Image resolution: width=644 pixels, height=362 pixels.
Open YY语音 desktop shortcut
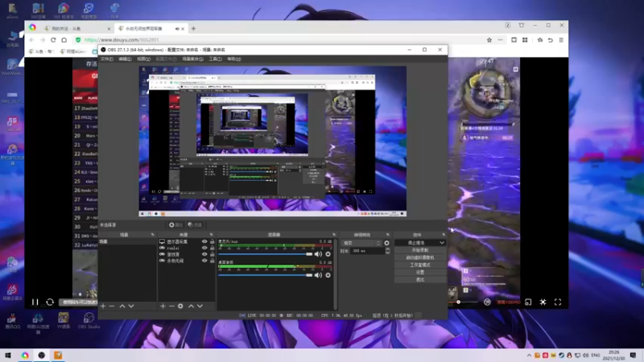pyautogui.click(x=64, y=320)
